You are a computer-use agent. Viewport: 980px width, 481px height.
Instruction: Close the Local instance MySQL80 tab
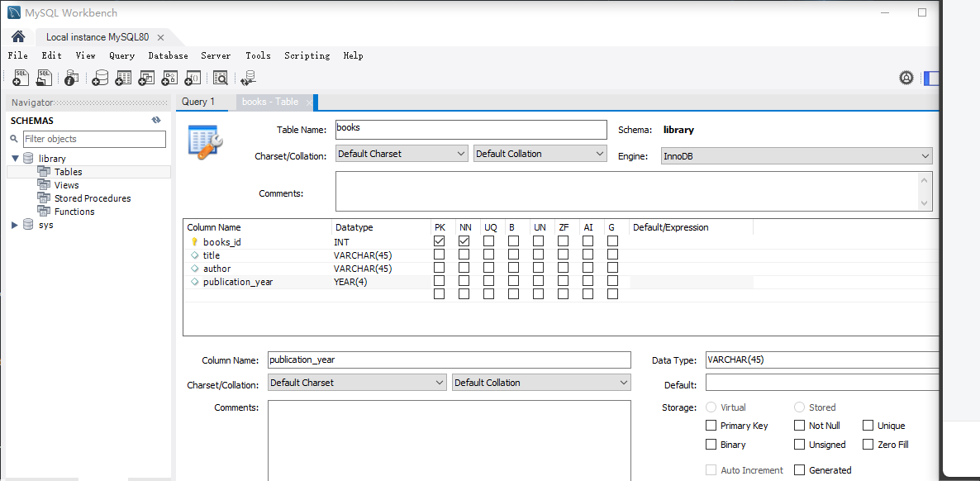pos(160,37)
